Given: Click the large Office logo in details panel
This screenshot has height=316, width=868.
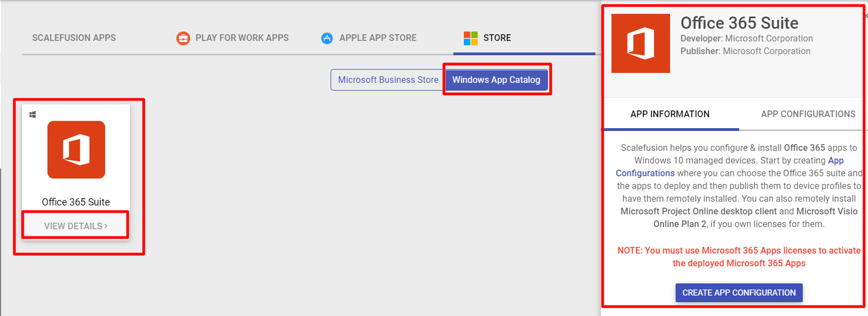Looking at the screenshot, I should point(641,44).
